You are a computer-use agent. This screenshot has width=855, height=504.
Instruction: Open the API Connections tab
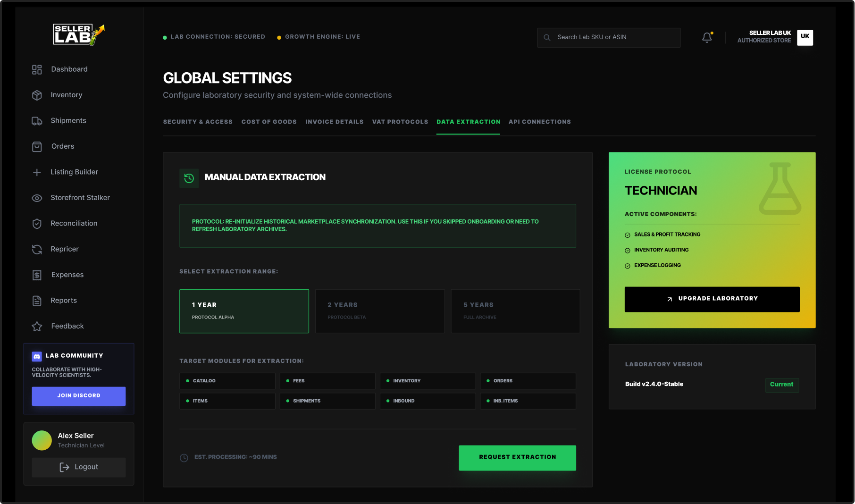[x=539, y=122]
